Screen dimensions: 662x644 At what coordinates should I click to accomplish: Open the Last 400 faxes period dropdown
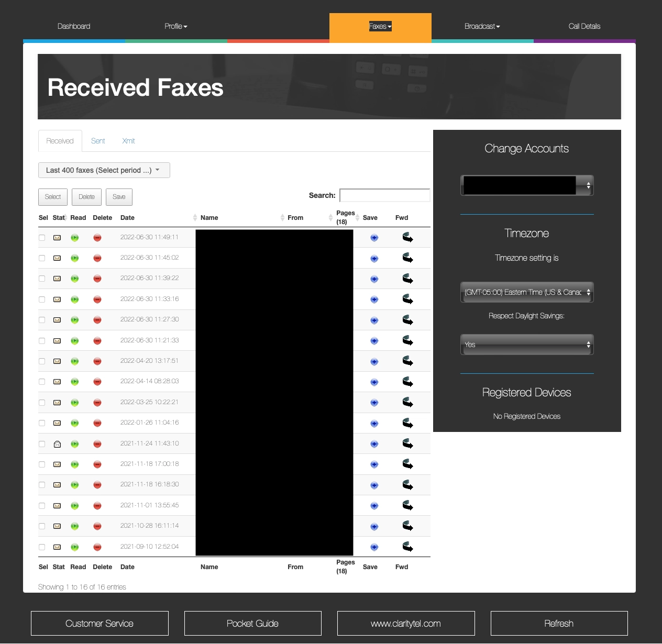pyautogui.click(x=104, y=170)
